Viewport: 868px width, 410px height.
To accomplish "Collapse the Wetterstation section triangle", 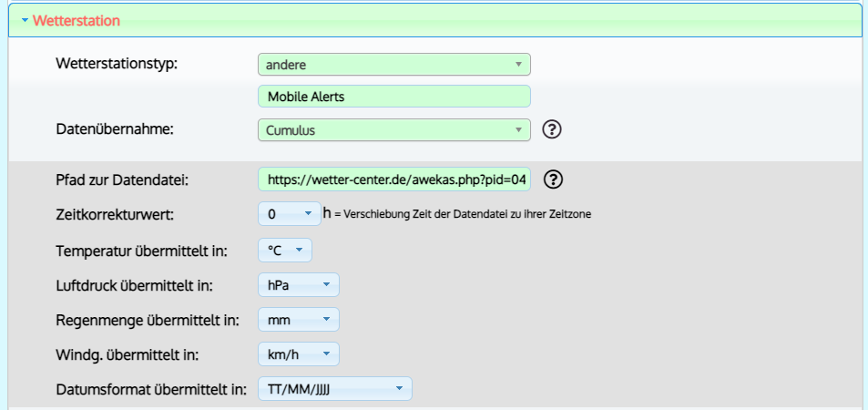I will (x=25, y=21).
